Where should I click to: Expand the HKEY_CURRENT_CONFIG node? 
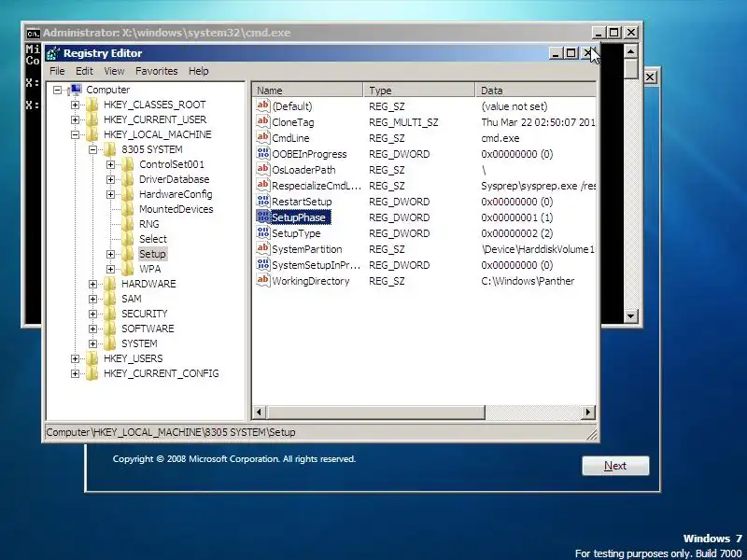(x=76, y=374)
